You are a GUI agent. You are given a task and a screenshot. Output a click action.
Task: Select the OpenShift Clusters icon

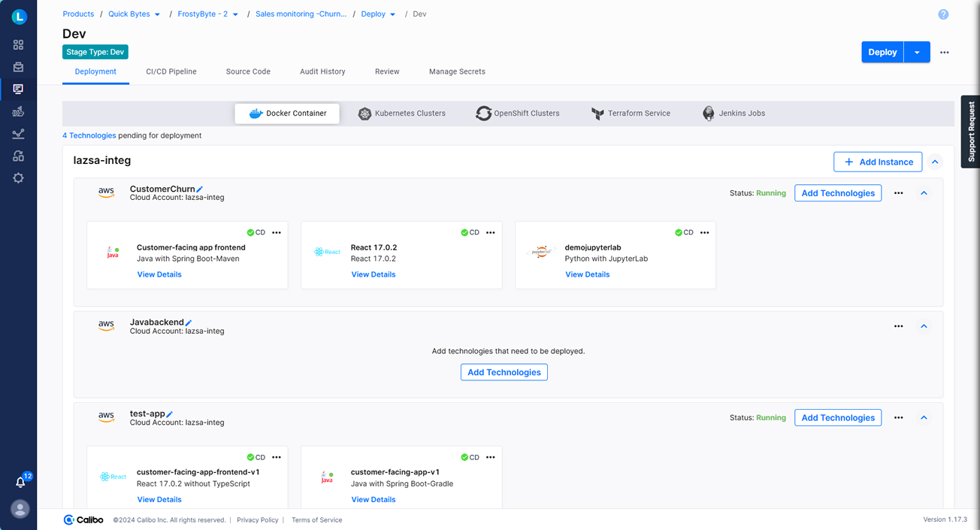click(x=483, y=113)
